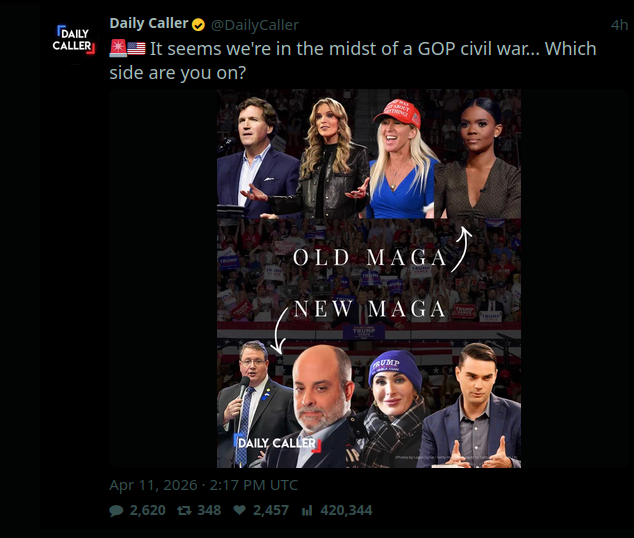Open the Apr 11, 2026 date link
This screenshot has width=634, height=538.
[203, 485]
